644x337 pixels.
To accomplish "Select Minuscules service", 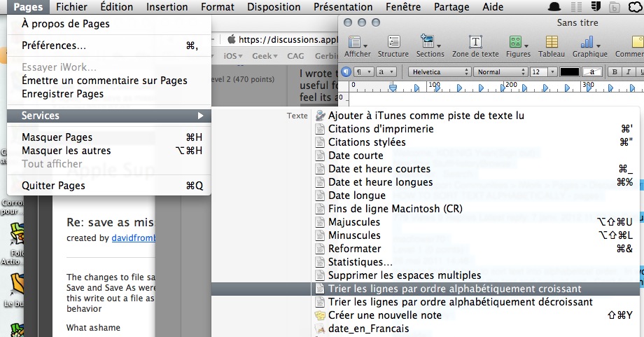I will [475, 235].
